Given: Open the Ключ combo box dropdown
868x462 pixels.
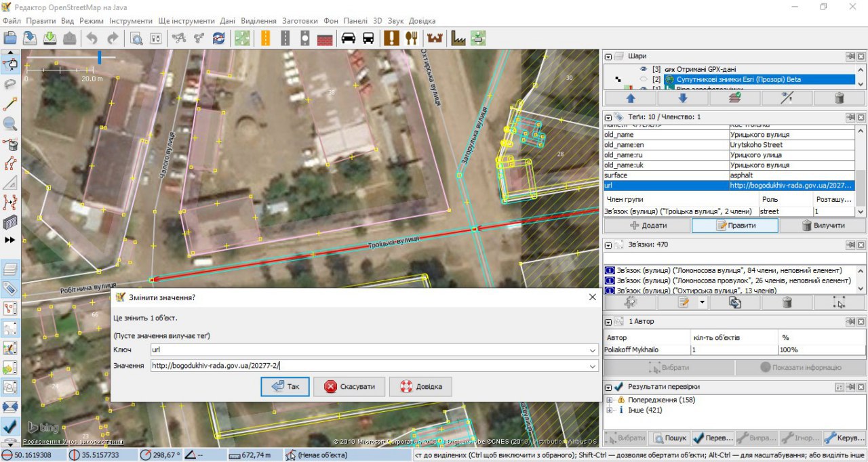Looking at the screenshot, I should point(593,350).
